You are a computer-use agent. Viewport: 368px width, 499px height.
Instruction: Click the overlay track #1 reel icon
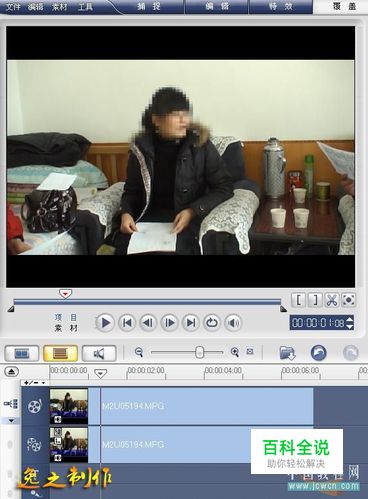point(34,444)
